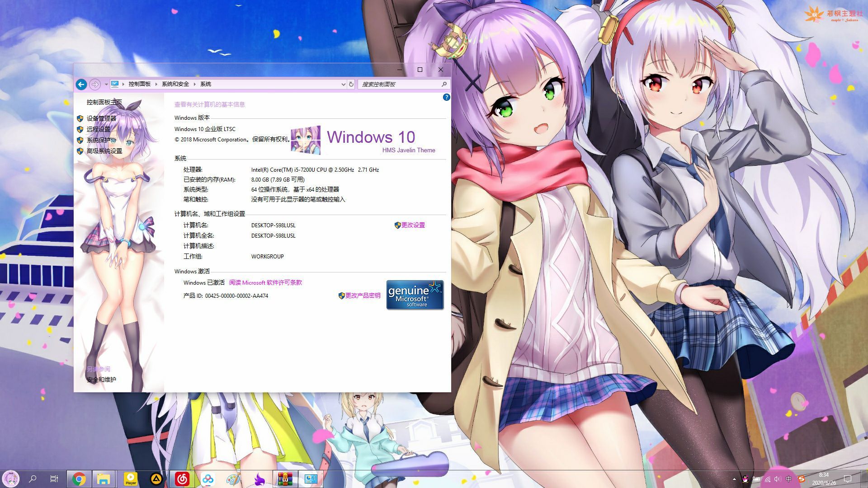
Task: Open Baidu Netdisk cloud icon on the taskbar
Action: coord(208,479)
